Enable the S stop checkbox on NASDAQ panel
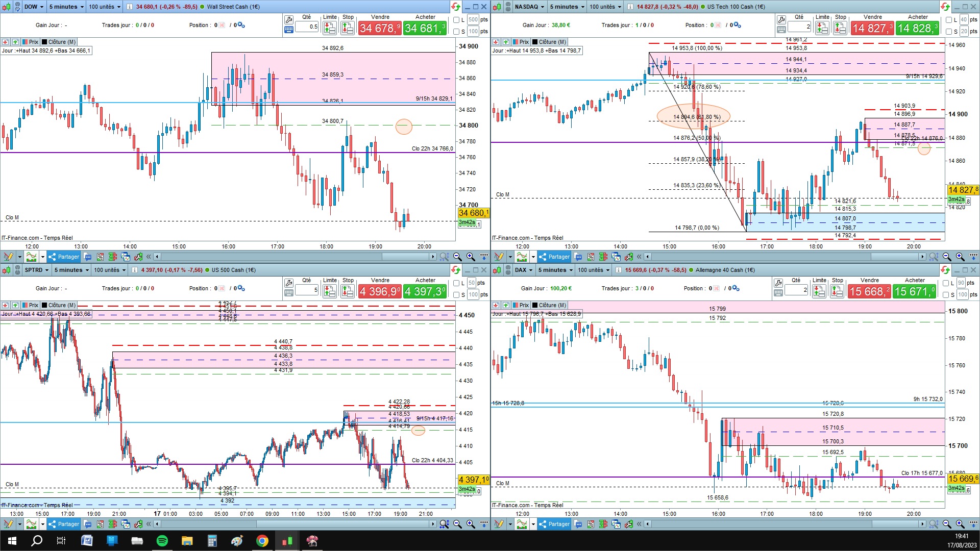The width and height of the screenshot is (980, 551). click(948, 32)
